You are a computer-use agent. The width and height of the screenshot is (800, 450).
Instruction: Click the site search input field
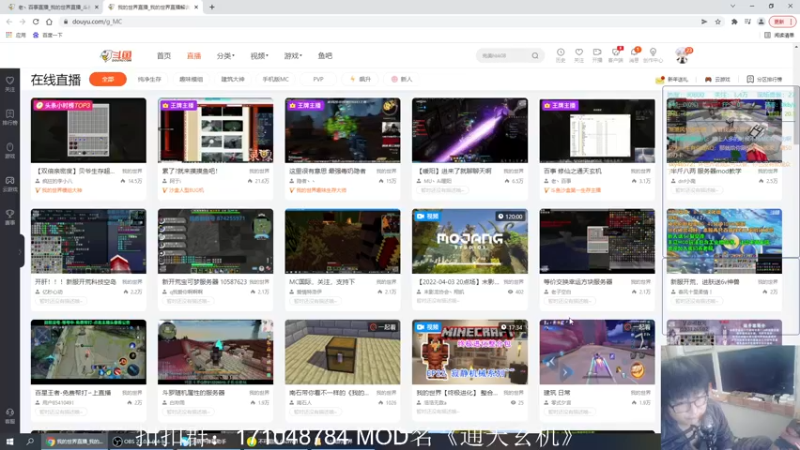pyautogui.click(x=504, y=56)
